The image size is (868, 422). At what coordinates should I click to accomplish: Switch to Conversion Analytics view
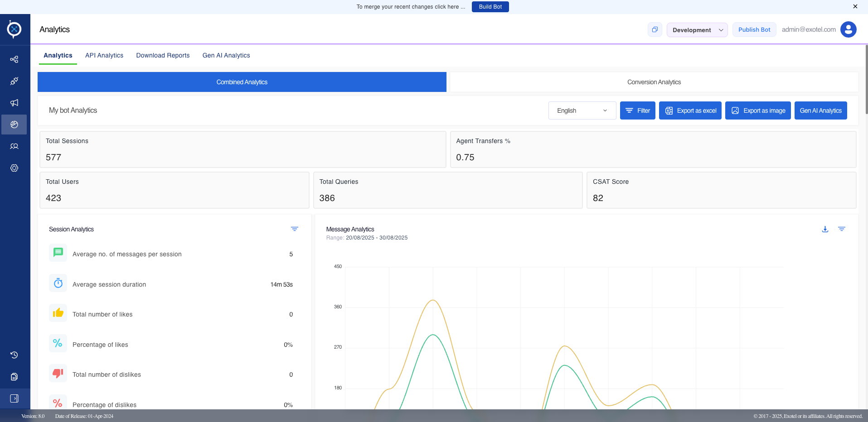pos(654,82)
